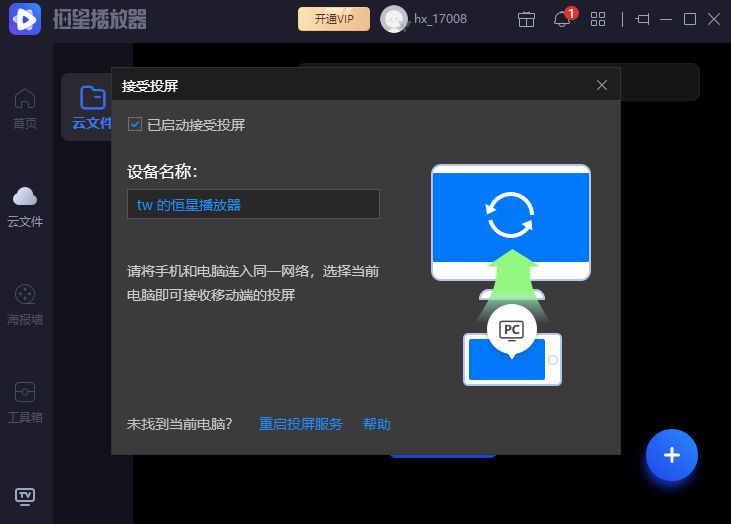This screenshot has width=731, height=524.
Task: Click the 设备名称 input field
Action: (253, 204)
